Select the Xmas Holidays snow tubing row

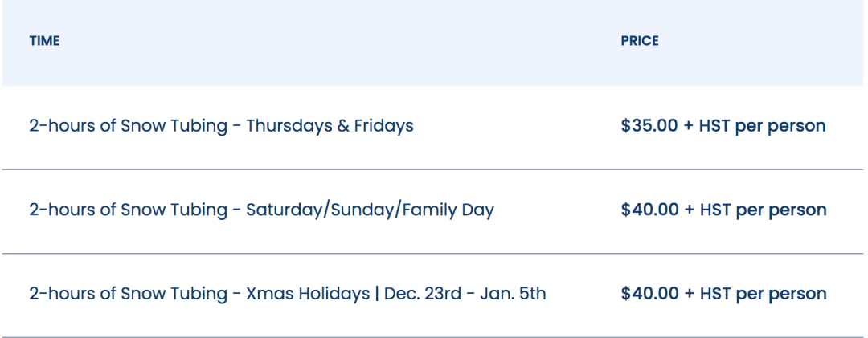click(433, 295)
